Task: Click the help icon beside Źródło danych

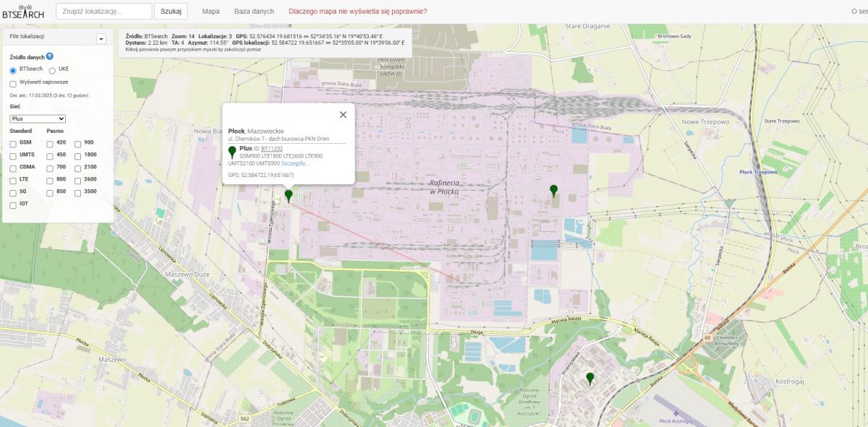Action: [50, 56]
